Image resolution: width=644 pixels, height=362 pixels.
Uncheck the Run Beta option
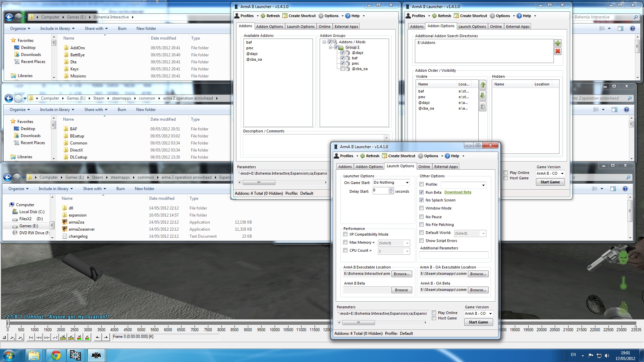(x=422, y=192)
